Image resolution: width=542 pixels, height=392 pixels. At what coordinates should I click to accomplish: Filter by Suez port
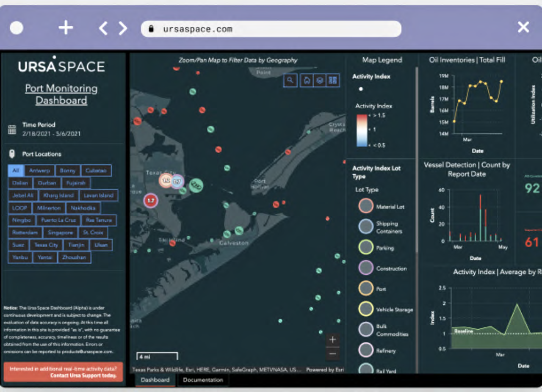click(18, 245)
